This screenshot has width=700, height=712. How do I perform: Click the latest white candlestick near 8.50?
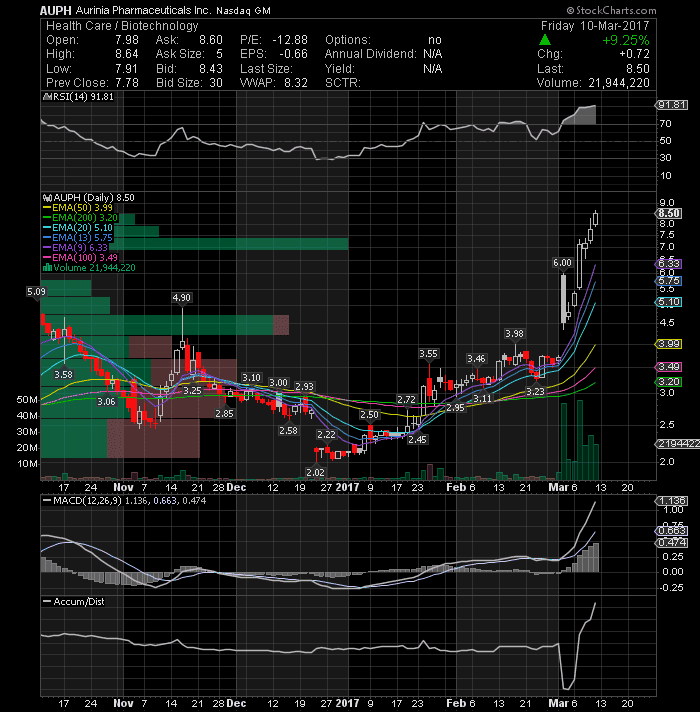[595, 218]
